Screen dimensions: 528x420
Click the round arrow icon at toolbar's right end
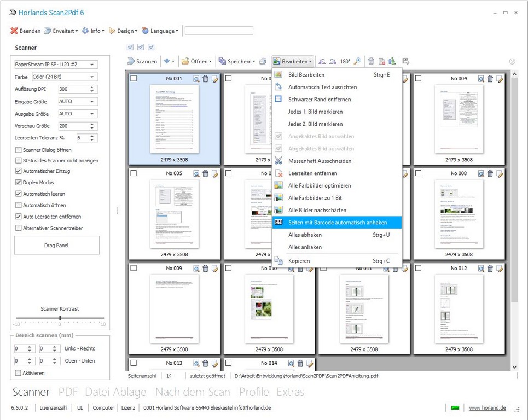coord(512,61)
